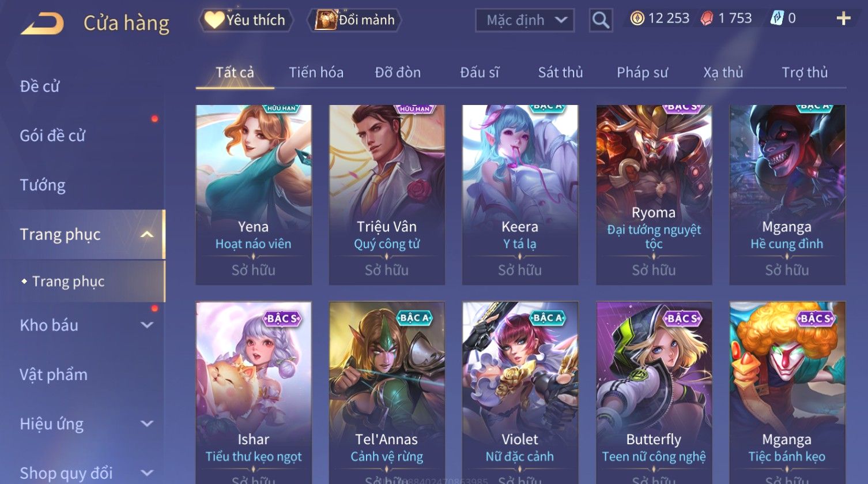Switch to the Pháp sư tab
Viewport: 868px width, 484px height.
pos(642,73)
